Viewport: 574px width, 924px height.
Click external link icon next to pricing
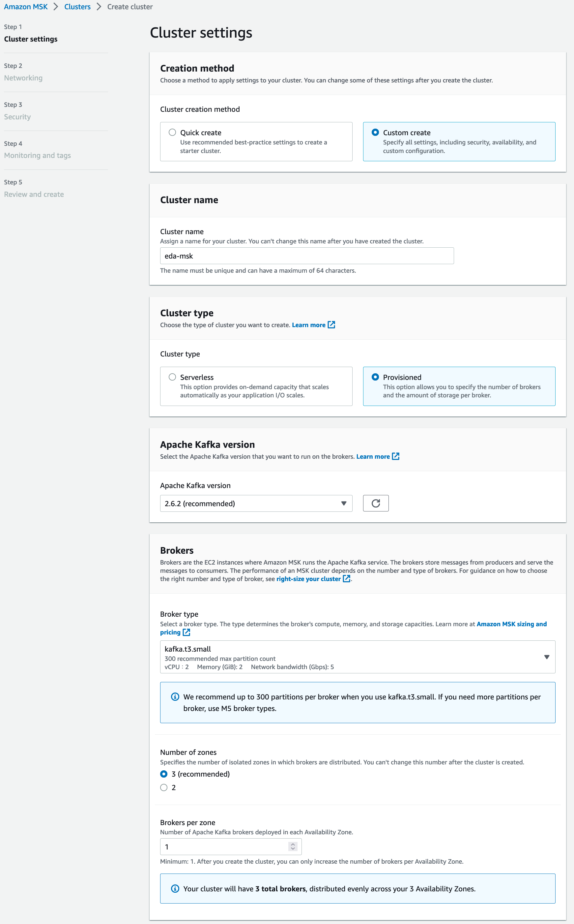coord(187,632)
